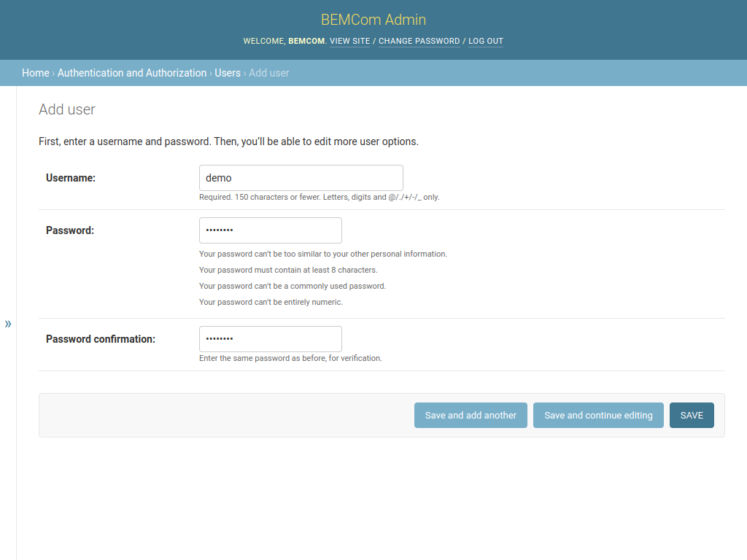Select 'can’t be too similar to your other personal information' hint
This screenshot has height=560, width=747.
[323, 254]
